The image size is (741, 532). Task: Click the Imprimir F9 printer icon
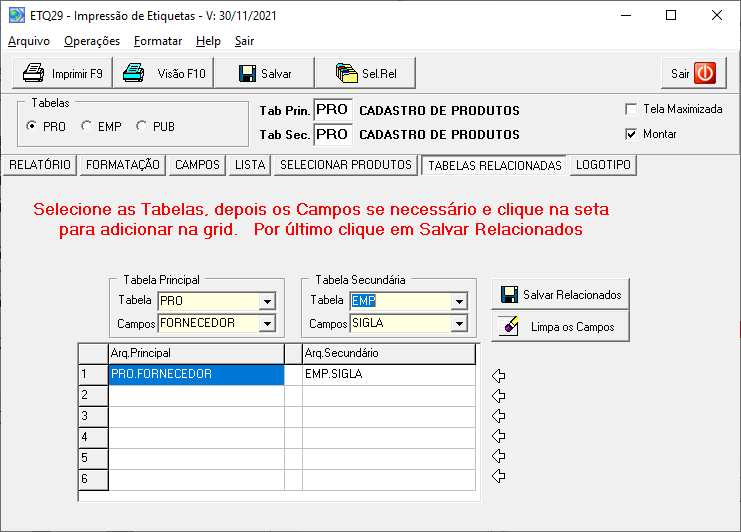coord(34,73)
